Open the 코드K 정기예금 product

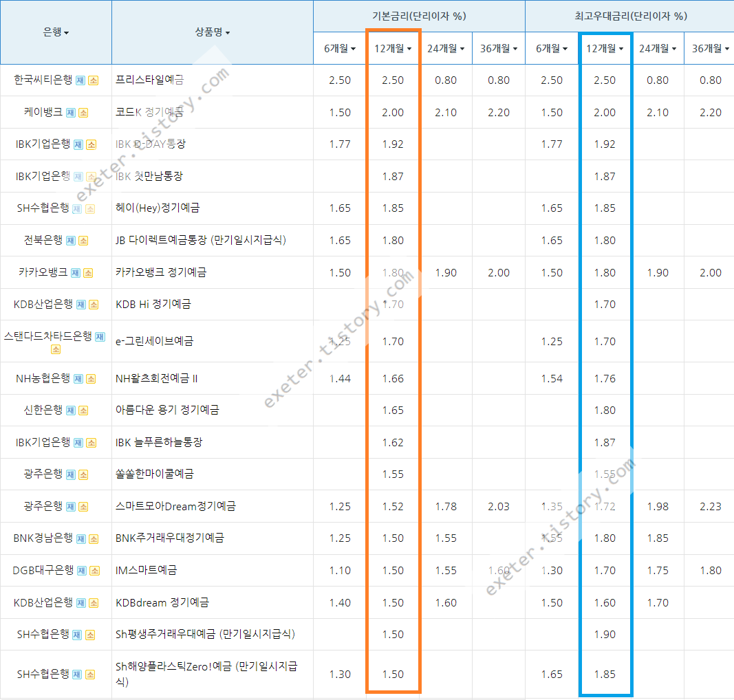pos(150,112)
